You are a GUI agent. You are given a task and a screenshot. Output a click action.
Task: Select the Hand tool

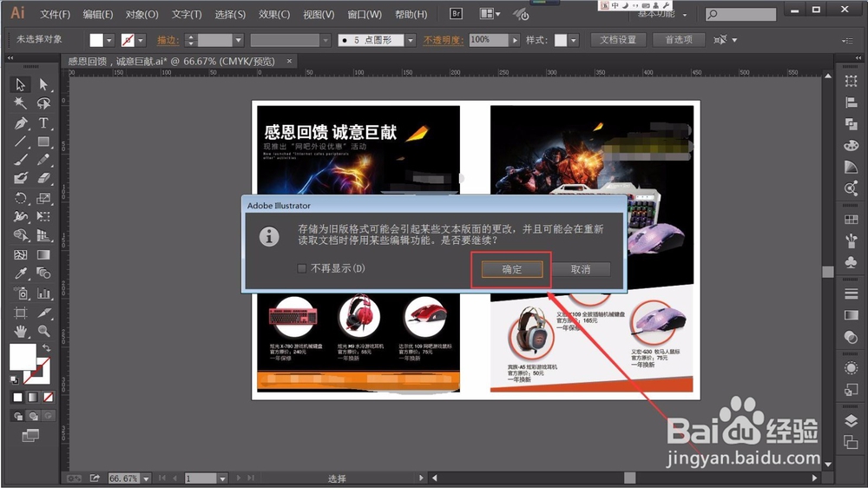pyautogui.click(x=21, y=331)
